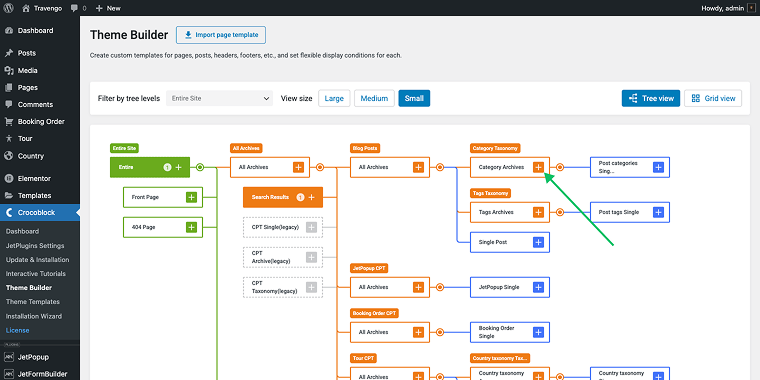Open JetPlugins Settings submenu

click(x=35, y=246)
